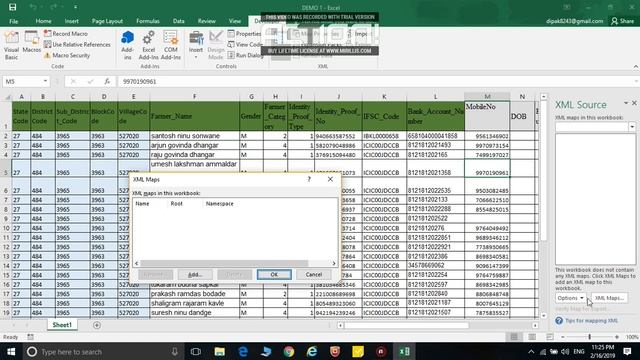
Task: Open the Windows Start menu
Action: (11, 351)
